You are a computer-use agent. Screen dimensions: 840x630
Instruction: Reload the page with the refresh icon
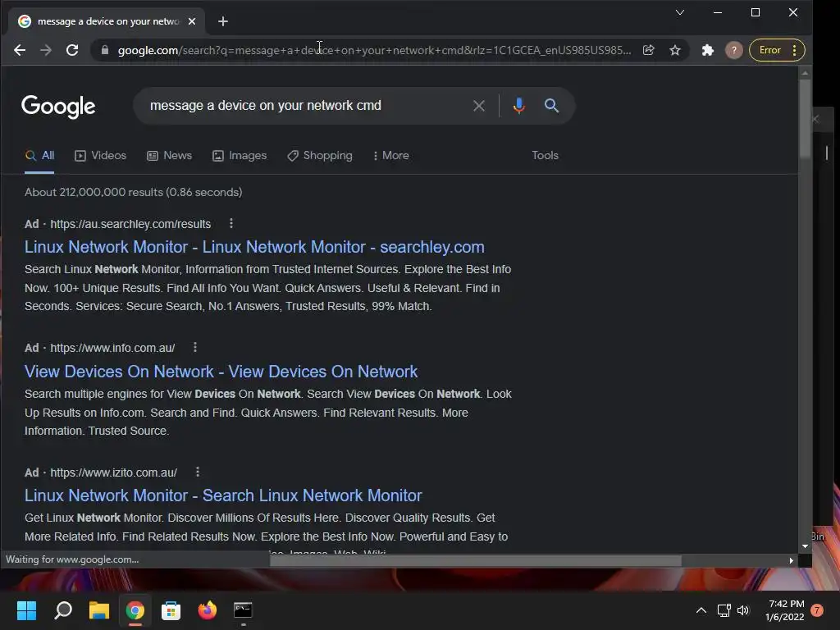pos(72,50)
